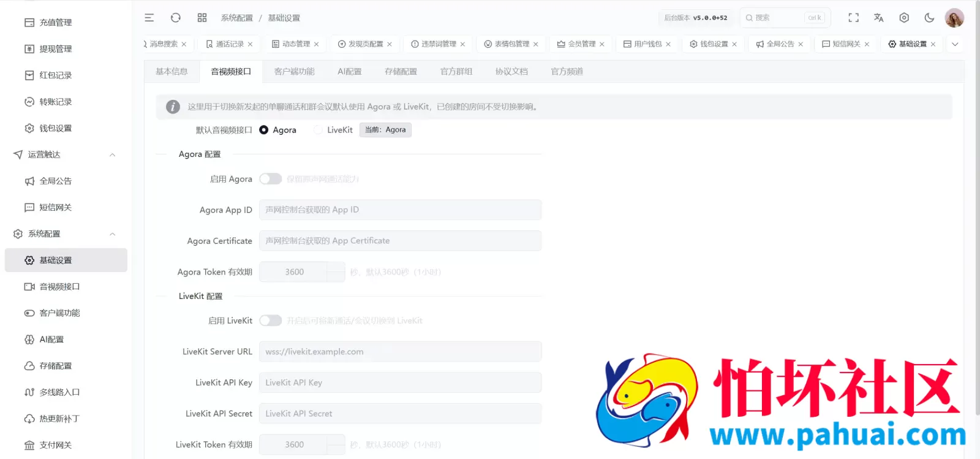
Task: Close the 违禁词管理 page tab
Action: click(462, 44)
